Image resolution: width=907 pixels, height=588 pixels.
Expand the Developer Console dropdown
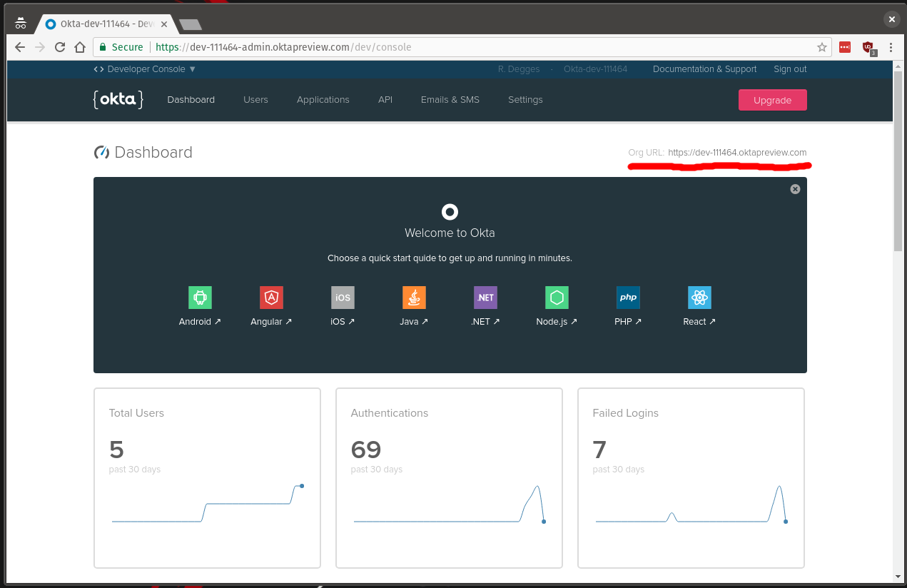[x=145, y=69]
